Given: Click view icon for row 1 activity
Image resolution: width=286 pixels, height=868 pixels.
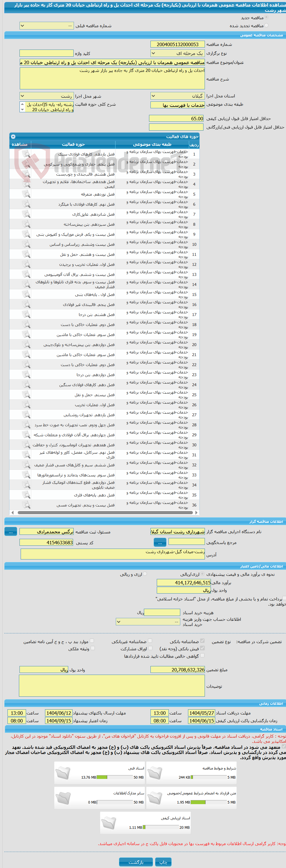Looking at the screenshot, I should [x=26, y=154].
